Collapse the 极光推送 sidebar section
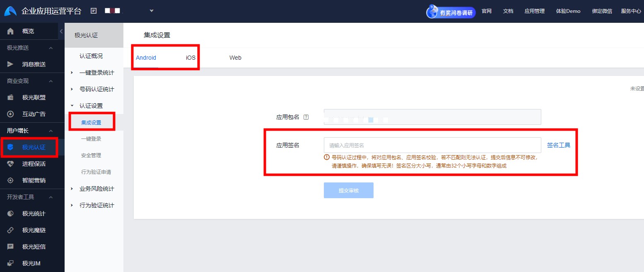 [51, 48]
